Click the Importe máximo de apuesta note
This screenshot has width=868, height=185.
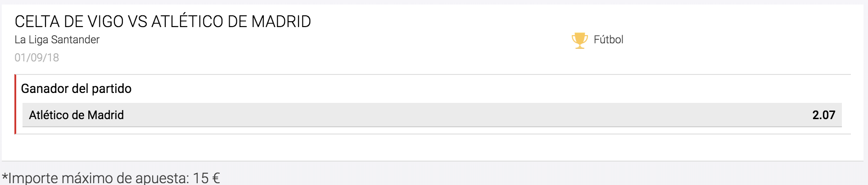111,178
